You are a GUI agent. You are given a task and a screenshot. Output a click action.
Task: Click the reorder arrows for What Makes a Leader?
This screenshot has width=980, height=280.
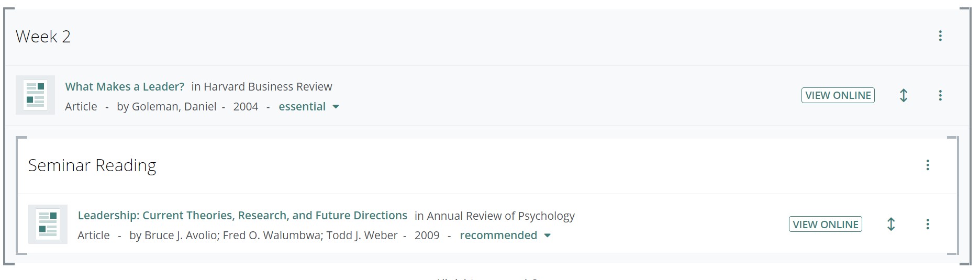904,95
